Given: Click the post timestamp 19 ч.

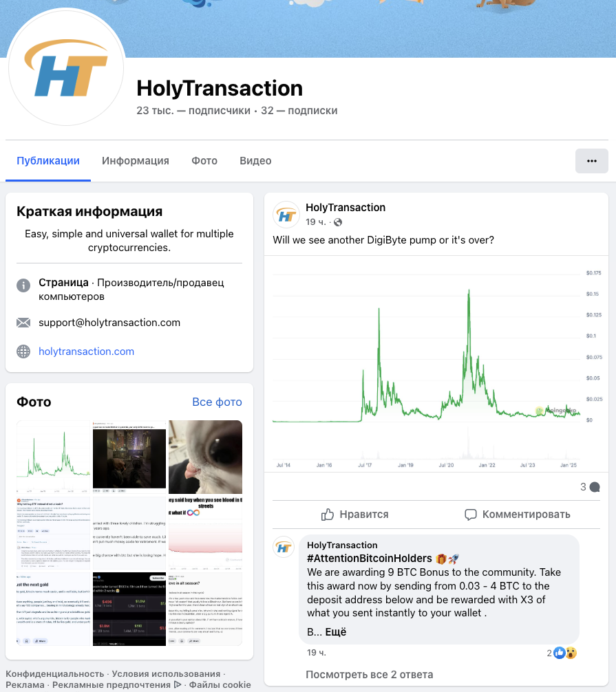Looking at the screenshot, I should point(315,222).
